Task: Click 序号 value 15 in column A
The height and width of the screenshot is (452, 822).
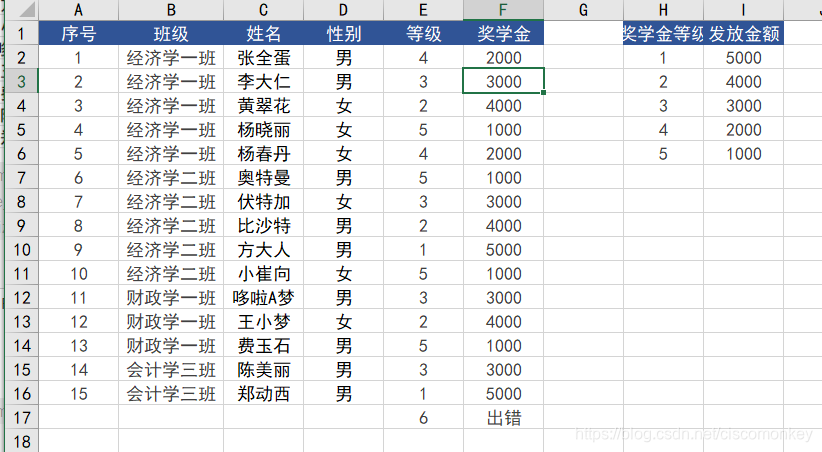Action: click(79, 394)
